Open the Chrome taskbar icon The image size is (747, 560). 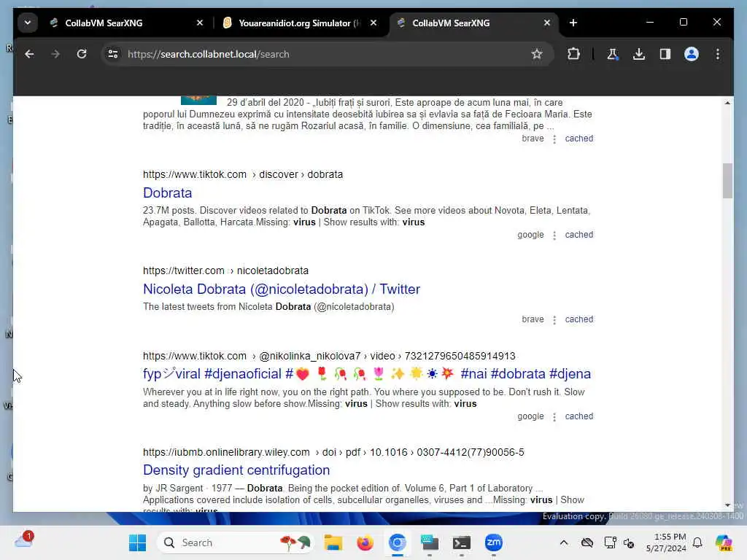[398, 542]
